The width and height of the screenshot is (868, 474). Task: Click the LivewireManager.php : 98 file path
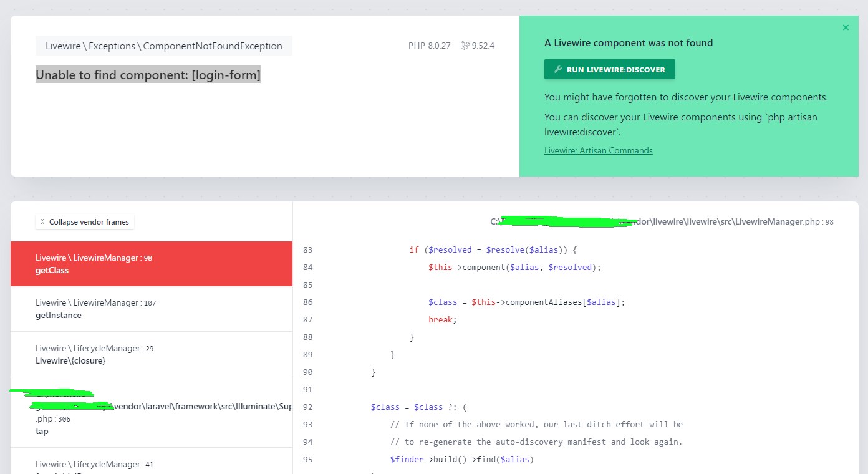click(662, 221)
